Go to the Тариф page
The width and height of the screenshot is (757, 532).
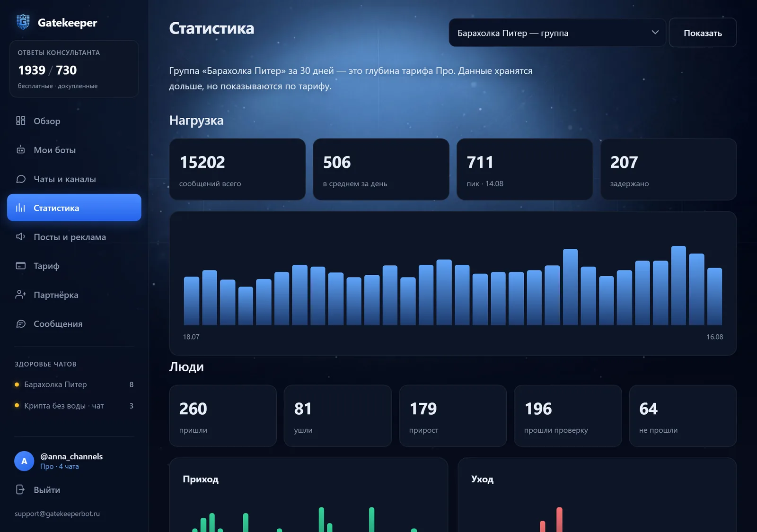coord(74,266)
